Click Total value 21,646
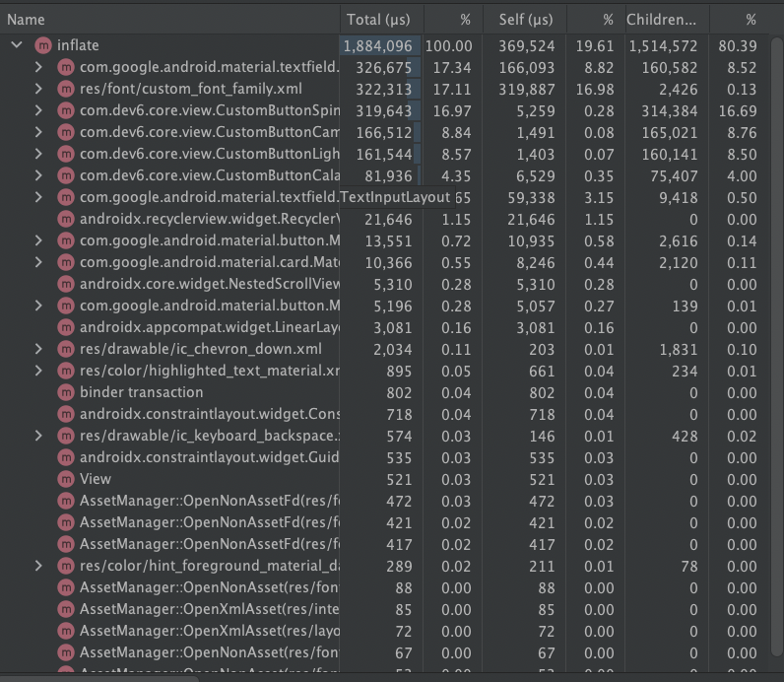Screen dimensions: 784x682 click(x=388, y=220)
